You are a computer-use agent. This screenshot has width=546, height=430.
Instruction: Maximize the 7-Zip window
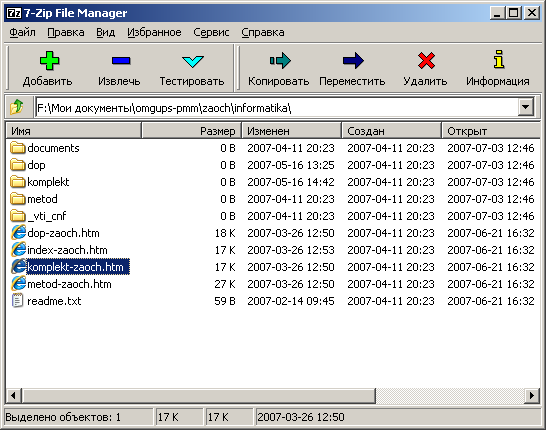click(514, 13)
